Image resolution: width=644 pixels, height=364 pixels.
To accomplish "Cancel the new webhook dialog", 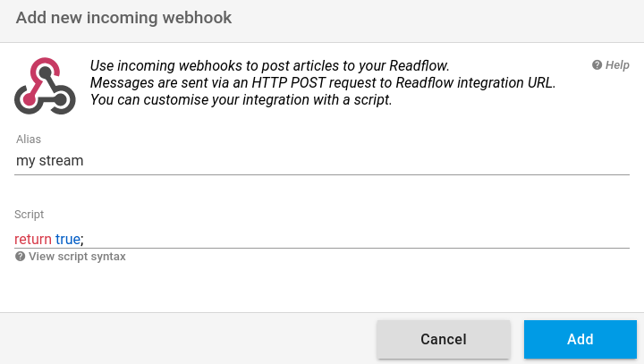I will [444, 339].
